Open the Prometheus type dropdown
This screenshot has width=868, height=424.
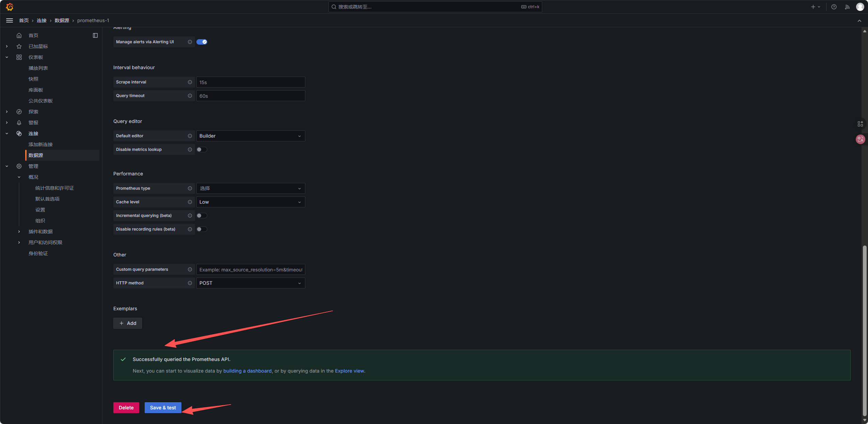pos(251,188)
